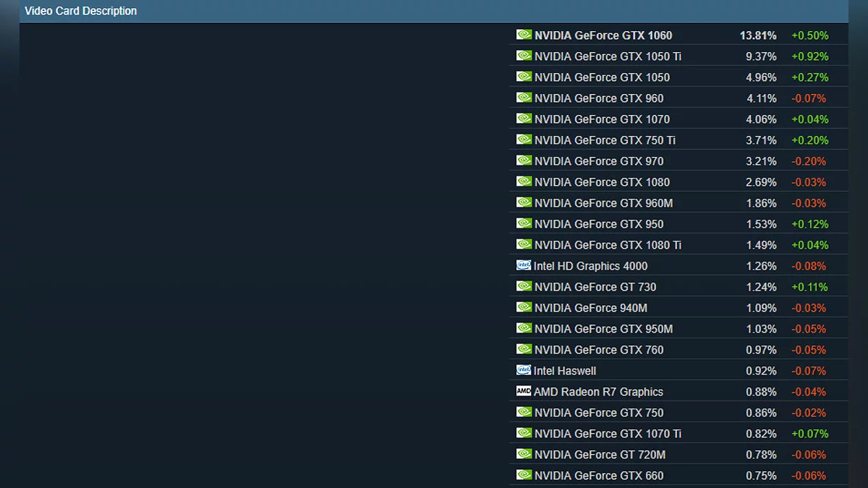The image size is (868, 488).
Task: Click the NVIDIA logo beside GTX 1080 Ti
Action: point(524,244)
